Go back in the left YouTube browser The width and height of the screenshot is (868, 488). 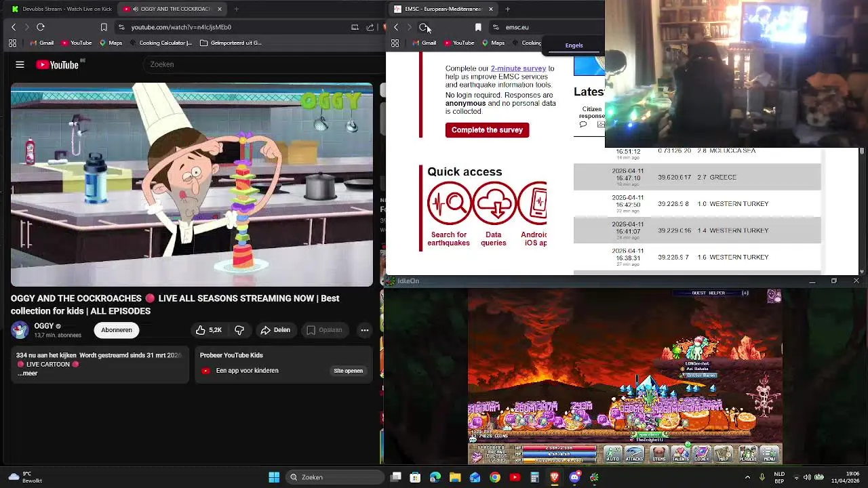[14, 27]
